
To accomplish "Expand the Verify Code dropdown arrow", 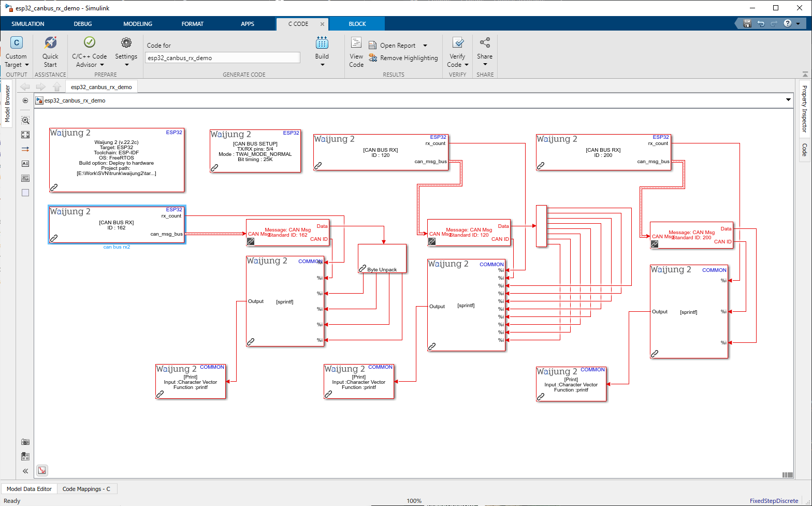I will coord(467,65).
